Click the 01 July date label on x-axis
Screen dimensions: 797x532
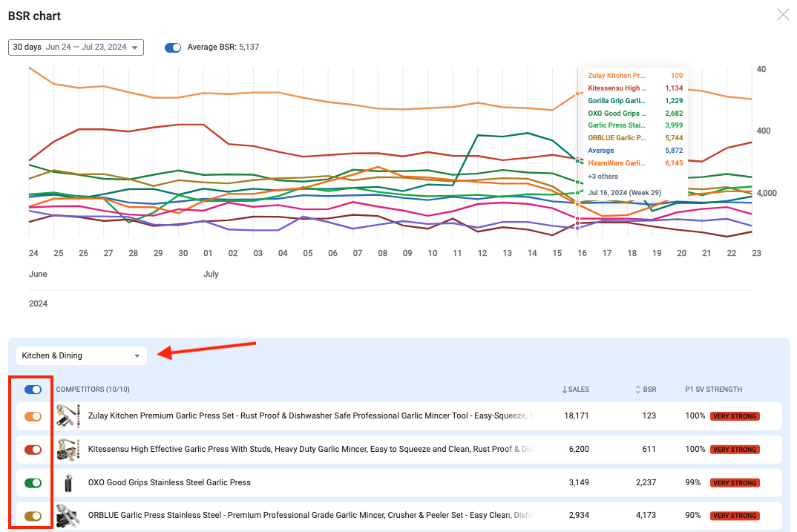click(x=208, y=253)
